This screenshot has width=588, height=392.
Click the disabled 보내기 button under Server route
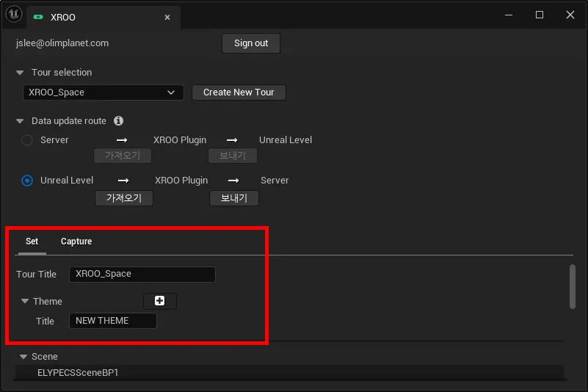(x=233, y=156)
